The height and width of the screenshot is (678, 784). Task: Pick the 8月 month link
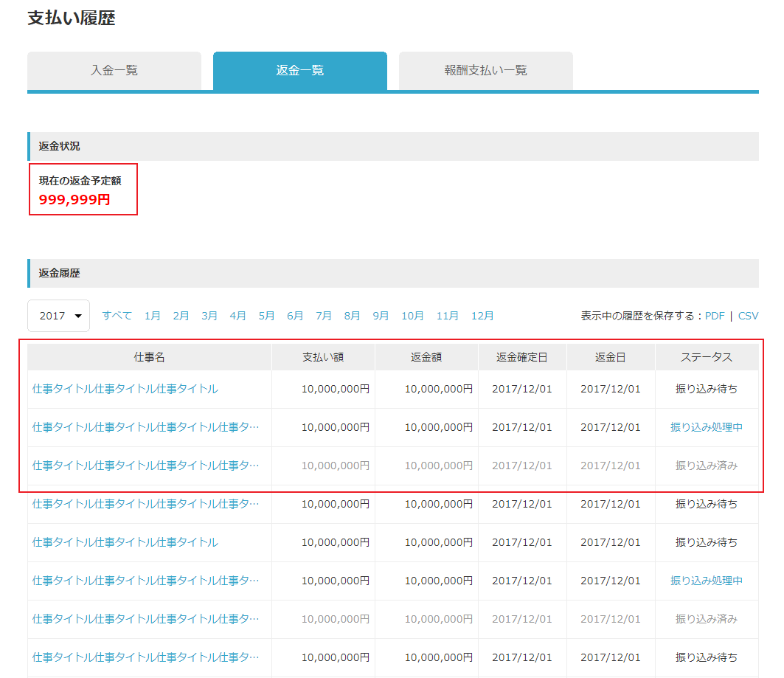click(x=352, y=316)
